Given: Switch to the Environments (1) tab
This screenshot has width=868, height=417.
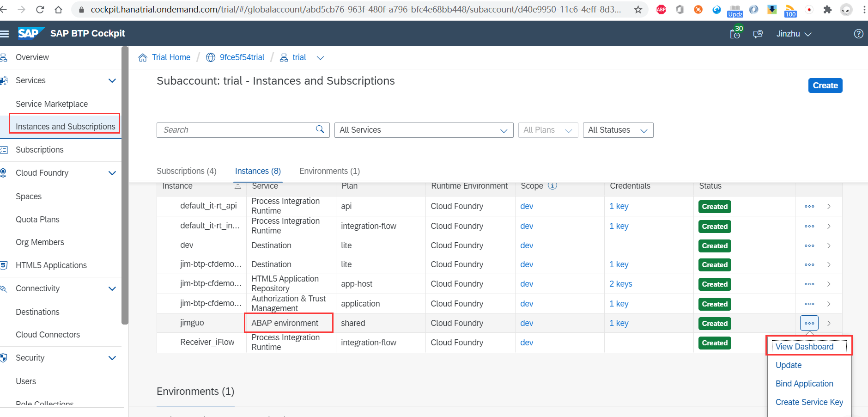Looking at the screenshot, I should pos(329,171).
